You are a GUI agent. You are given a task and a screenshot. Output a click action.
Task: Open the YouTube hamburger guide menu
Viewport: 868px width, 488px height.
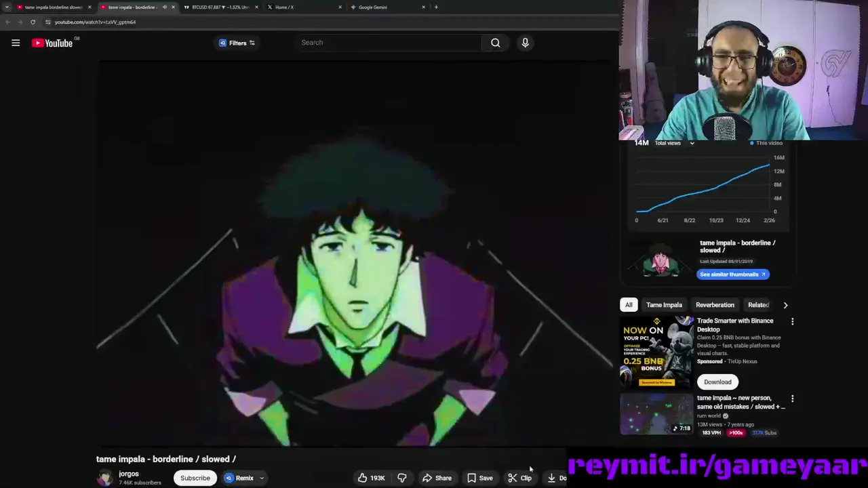point(16,43)
